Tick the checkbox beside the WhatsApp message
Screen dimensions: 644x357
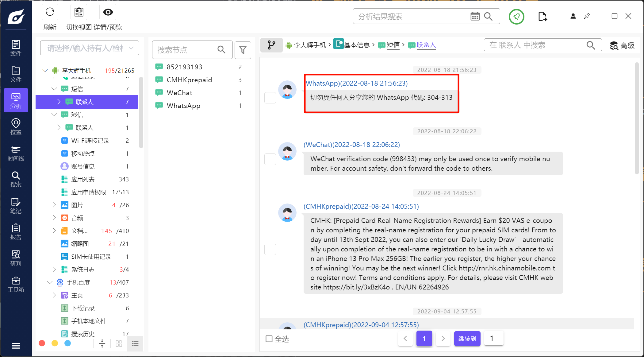click(x=270, y=98)
